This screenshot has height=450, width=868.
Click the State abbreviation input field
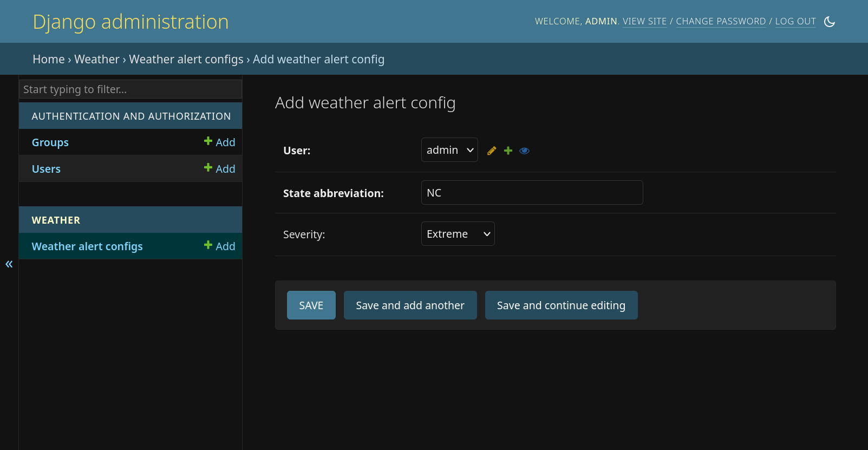pos(532,193)
